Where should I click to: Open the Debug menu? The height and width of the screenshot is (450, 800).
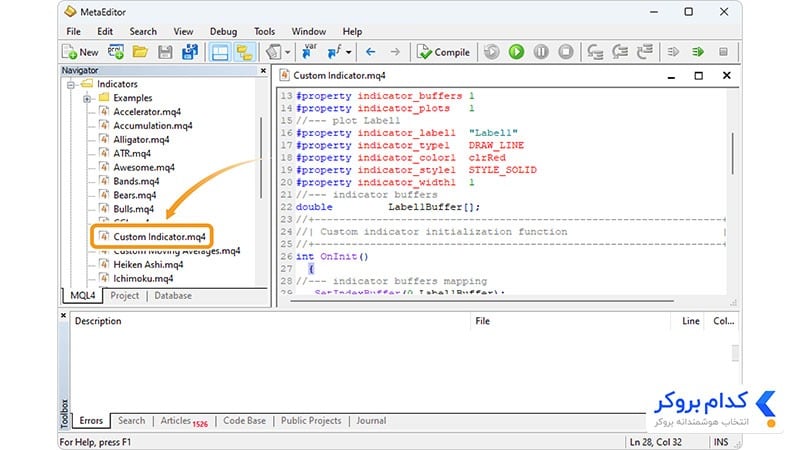pos(223,32)
